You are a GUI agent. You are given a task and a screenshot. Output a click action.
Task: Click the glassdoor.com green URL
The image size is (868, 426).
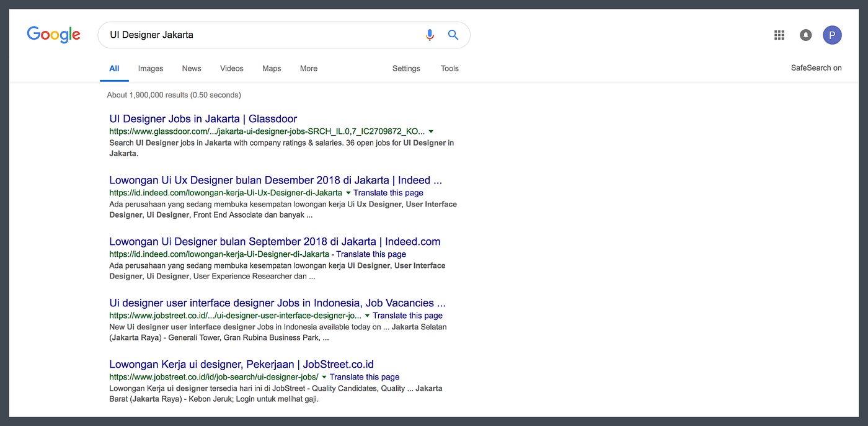coord(267,131)
